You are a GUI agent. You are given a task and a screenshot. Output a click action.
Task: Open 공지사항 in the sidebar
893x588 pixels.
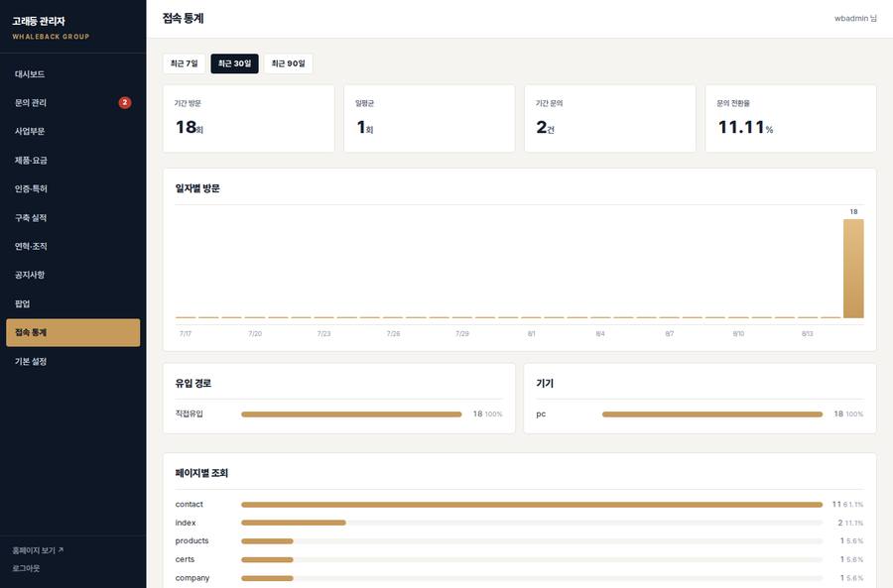[72, 275]
